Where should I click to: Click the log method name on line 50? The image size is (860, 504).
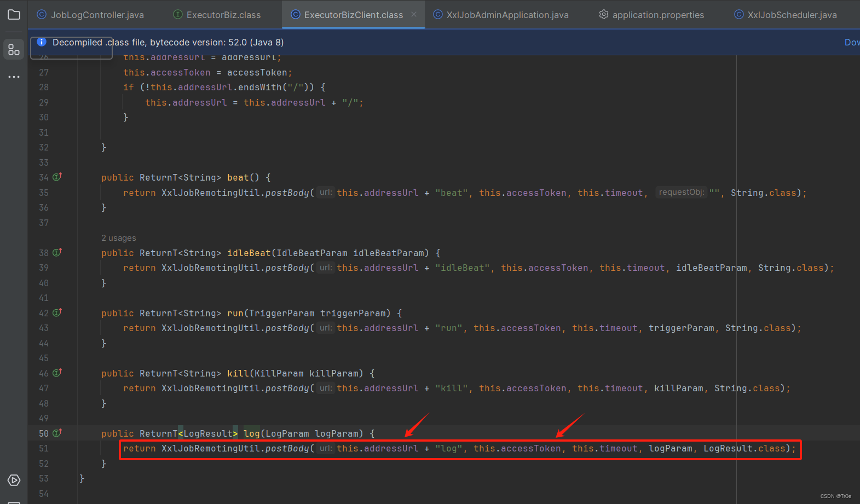click(252, 433)
